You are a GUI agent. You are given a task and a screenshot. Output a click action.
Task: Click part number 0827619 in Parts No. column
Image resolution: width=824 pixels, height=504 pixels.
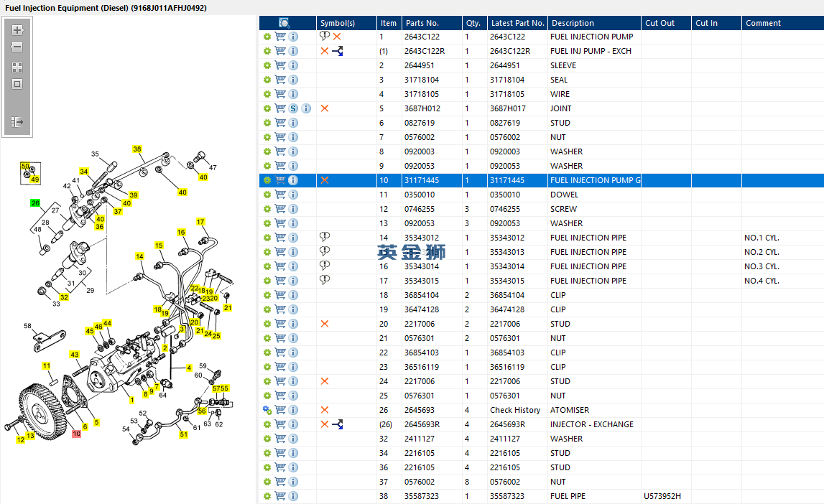[420, 123]
